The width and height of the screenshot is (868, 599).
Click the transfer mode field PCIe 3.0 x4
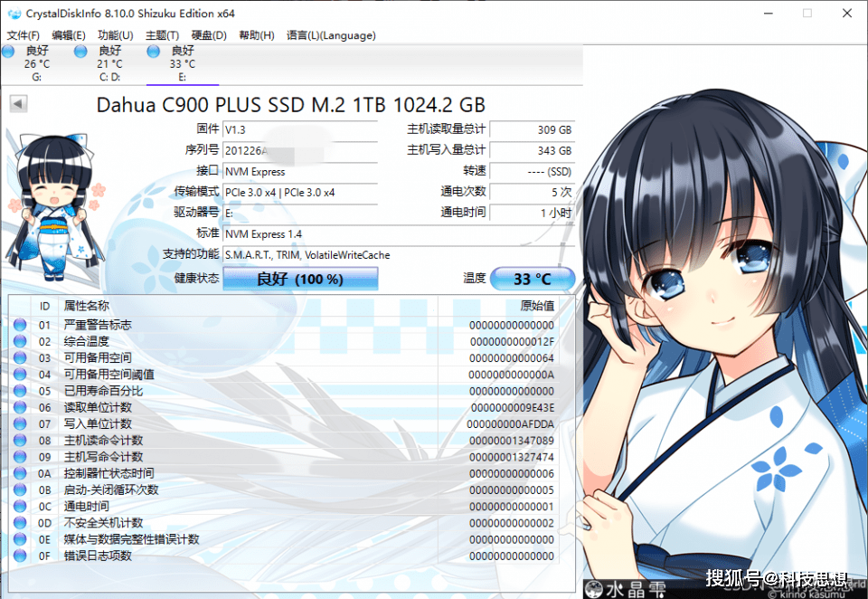click(300, 193)
